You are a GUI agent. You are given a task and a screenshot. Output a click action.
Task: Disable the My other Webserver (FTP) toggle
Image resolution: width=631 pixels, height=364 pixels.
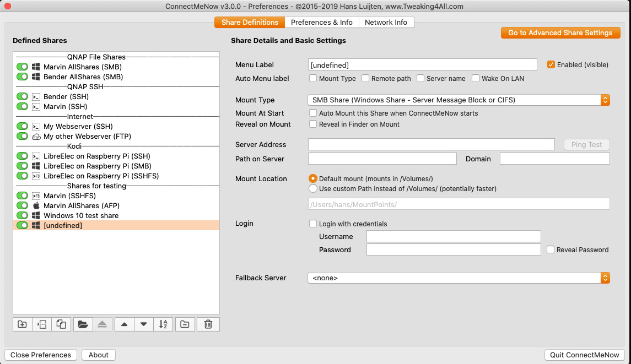[22, 137]
